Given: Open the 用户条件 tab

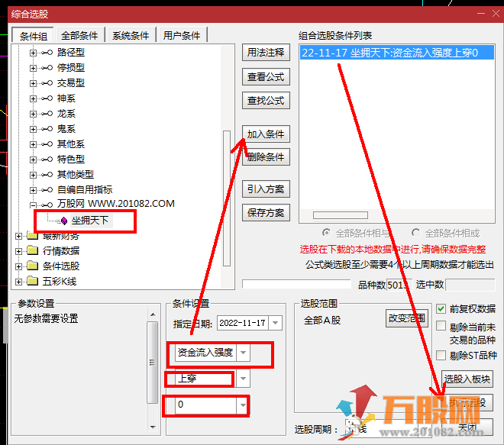Looking at the screenshot, I should pyautogui.click(x=182, y=35).
